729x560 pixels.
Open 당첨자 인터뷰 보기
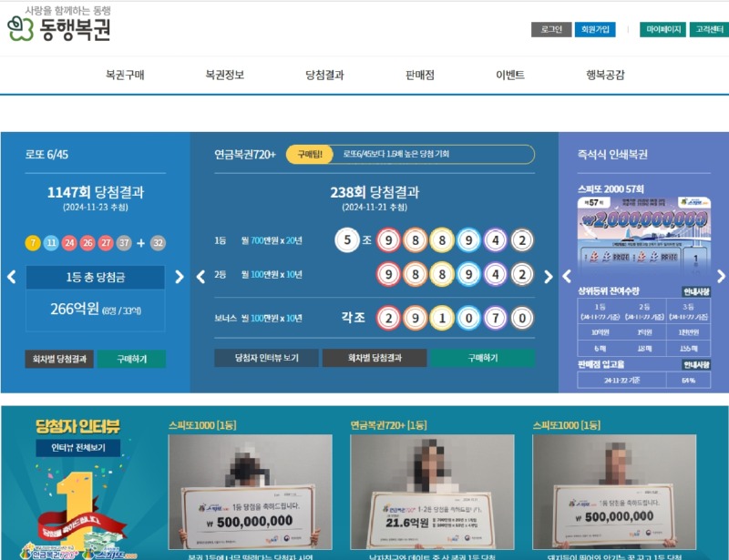pos(266,358)
